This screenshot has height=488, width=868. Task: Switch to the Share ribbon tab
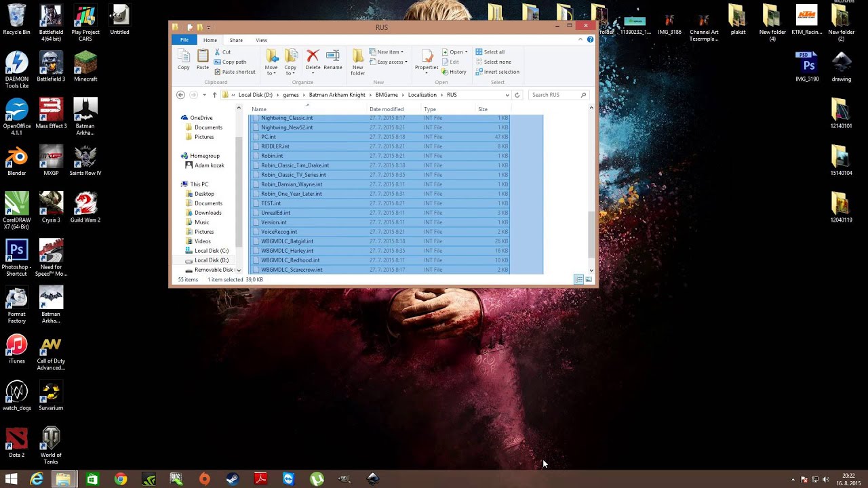[x=236, y=40]
